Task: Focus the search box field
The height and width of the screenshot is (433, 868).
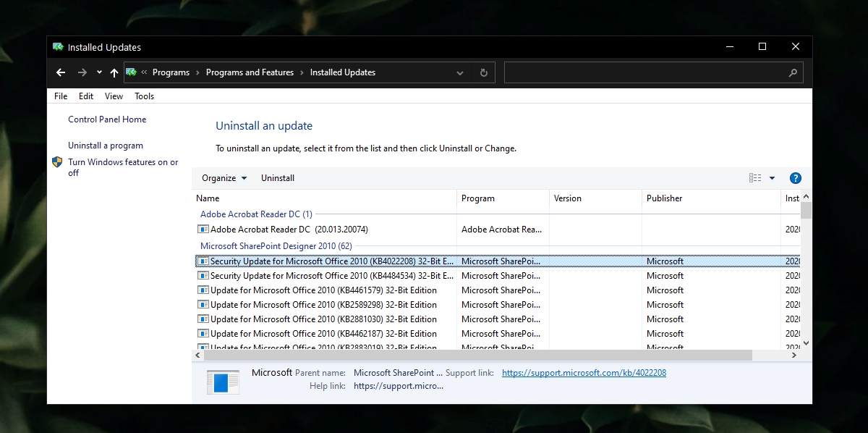Action: click(x=654, y=73)
